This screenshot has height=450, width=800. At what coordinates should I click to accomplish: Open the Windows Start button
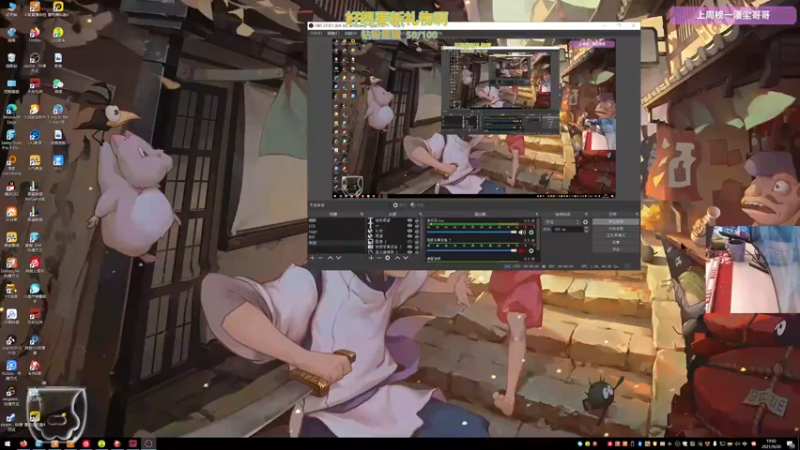point(7,444)
